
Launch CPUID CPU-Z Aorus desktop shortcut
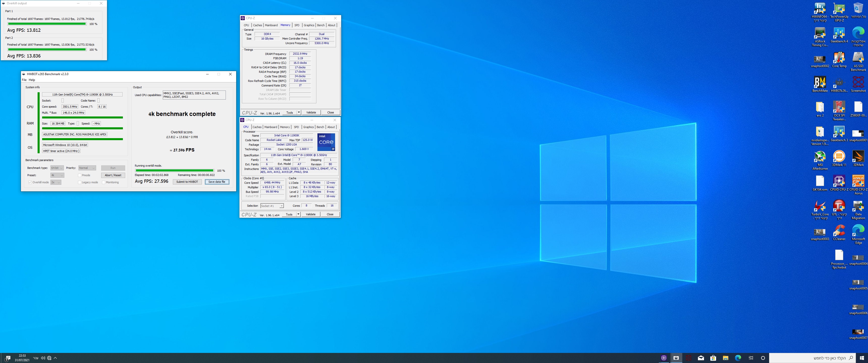click(x=858, y=185)
